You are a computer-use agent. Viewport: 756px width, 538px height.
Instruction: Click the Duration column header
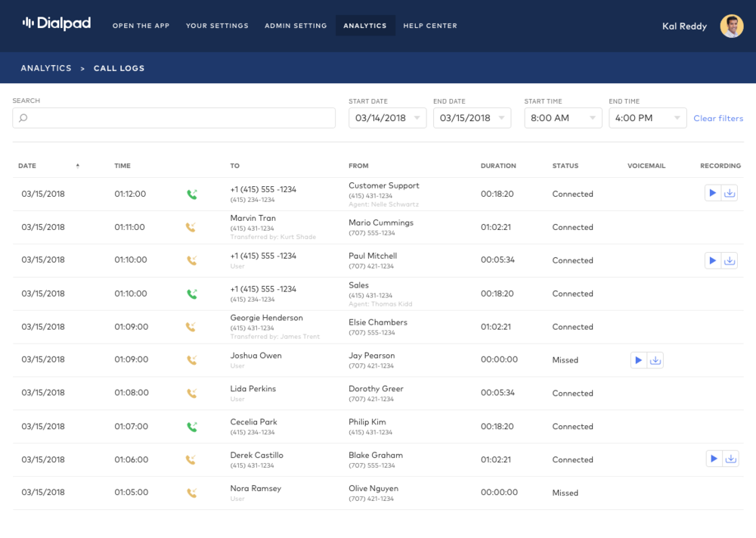click(x=498, y=166)
